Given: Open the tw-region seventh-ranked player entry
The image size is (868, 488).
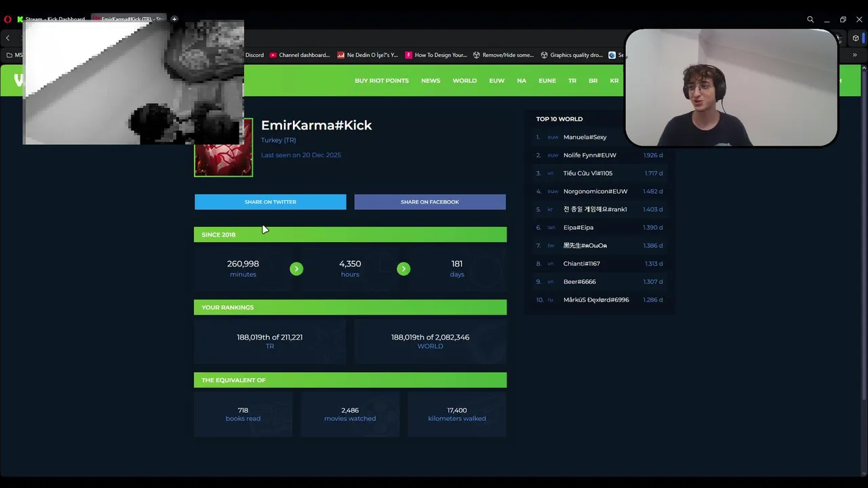Looking at the screenshot, I should point(585,245).
